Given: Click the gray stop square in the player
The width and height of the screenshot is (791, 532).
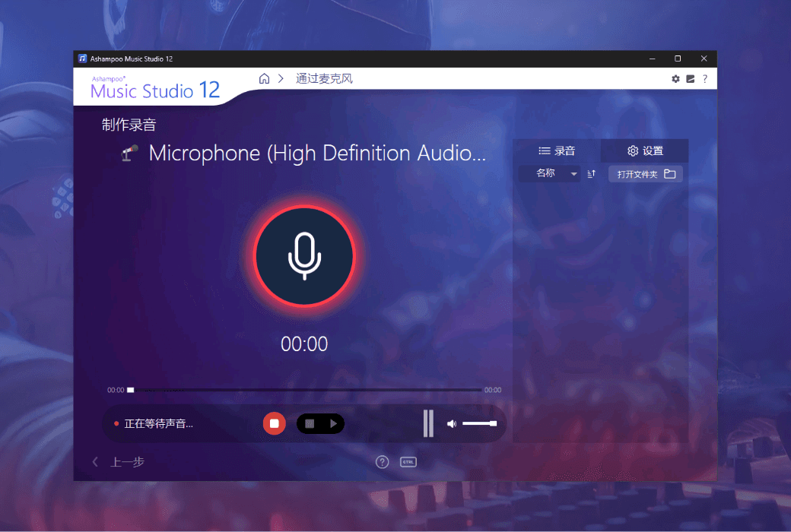Looking at the screenshot, I should [310, 423].
